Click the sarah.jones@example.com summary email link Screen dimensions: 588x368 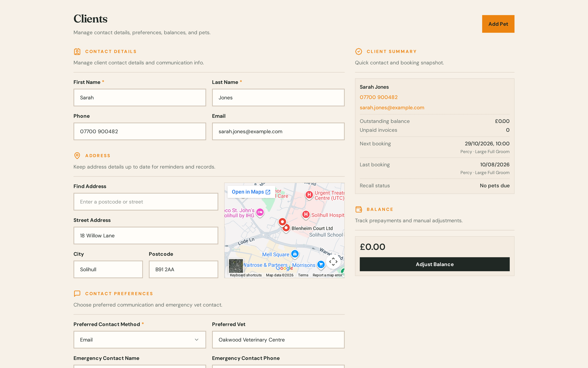point(392,108)
